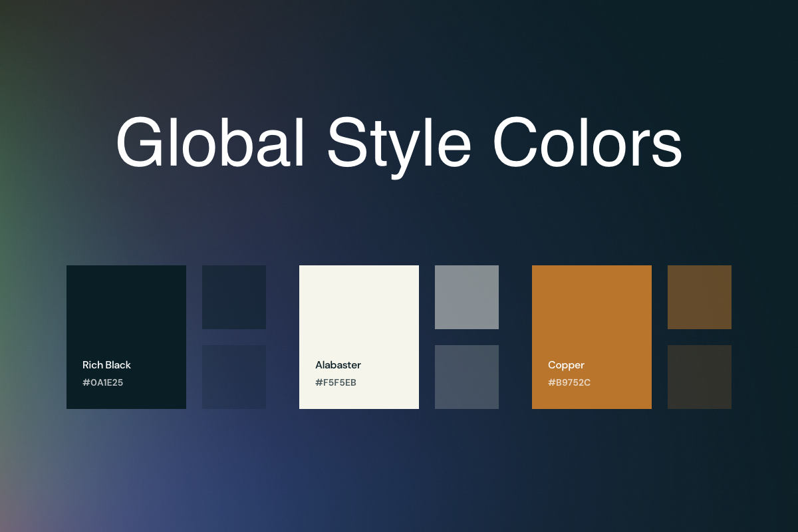
Task: Click the #0A1E25 hex code
Action: pos(103,383)
